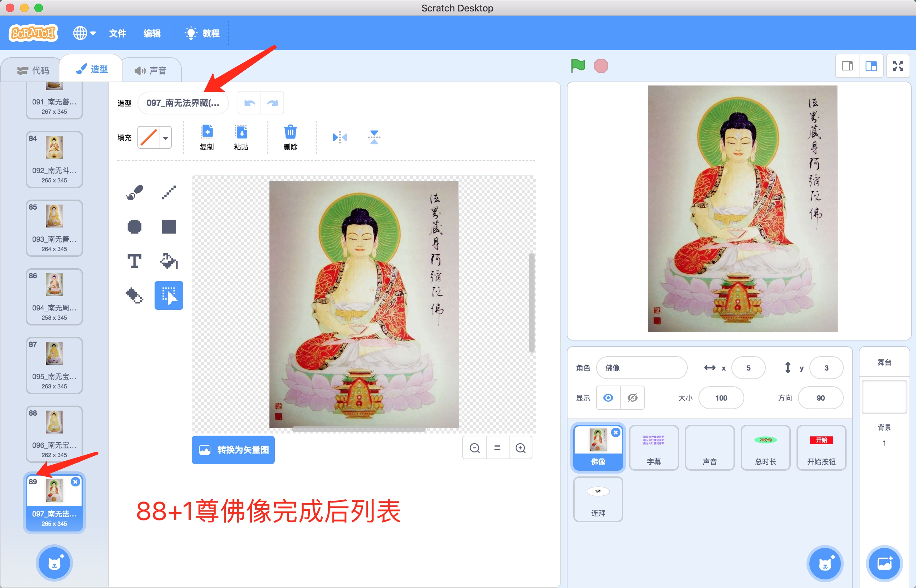Select the Fill bucket tool
This screenshot has height=588, width=916.
click(169, 261)
